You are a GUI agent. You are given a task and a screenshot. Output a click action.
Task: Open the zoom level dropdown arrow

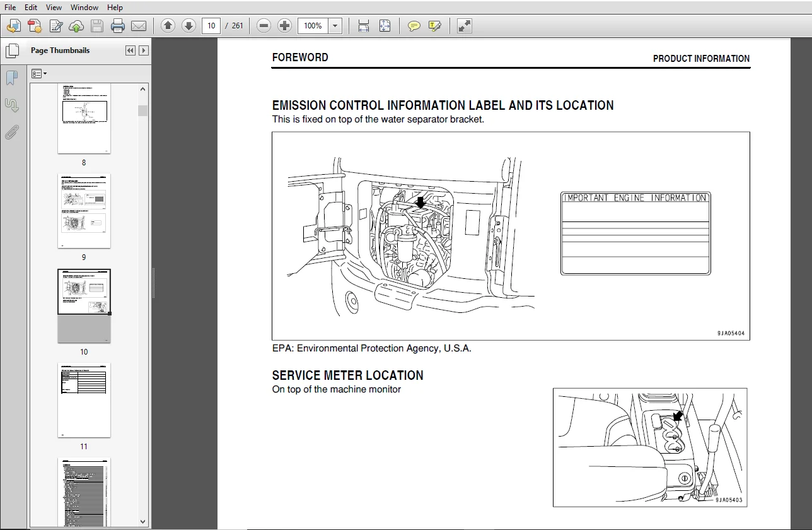335,26
